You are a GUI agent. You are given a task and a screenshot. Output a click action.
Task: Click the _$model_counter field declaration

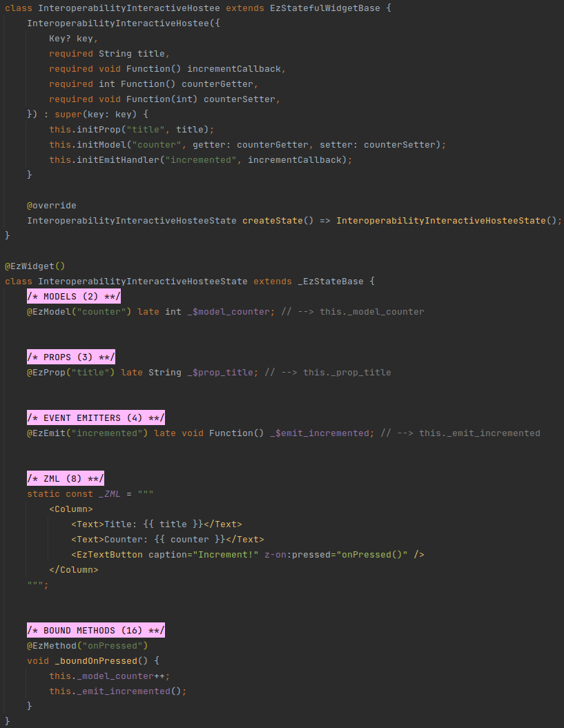[x=228, y=312]
